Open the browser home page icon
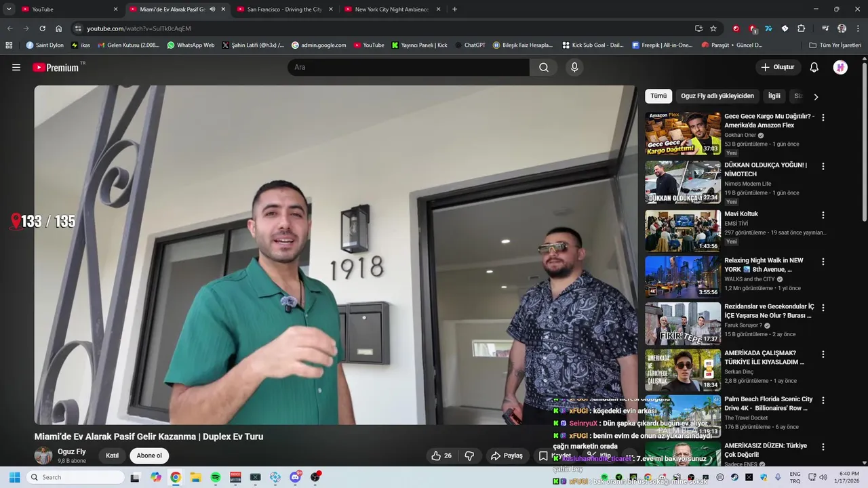This screenshot has width=868, height=488. 58,28
